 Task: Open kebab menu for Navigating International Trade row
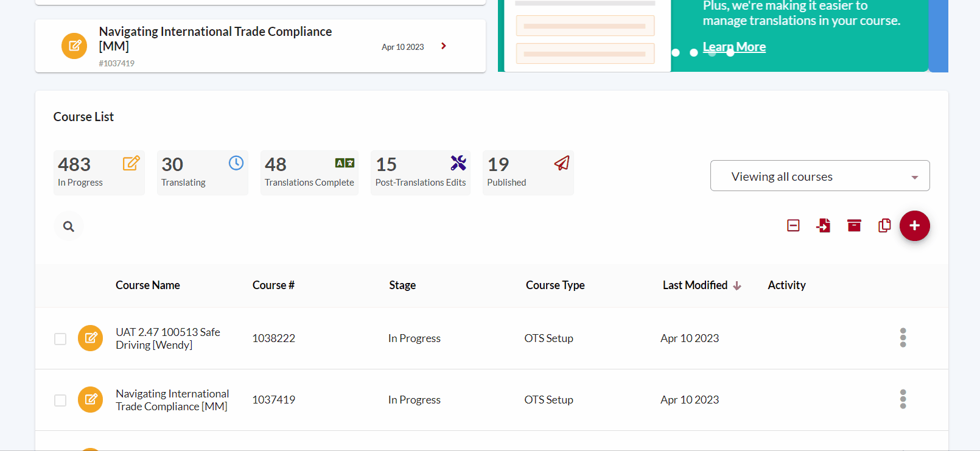pyautogui.click(x=903, y=399)
